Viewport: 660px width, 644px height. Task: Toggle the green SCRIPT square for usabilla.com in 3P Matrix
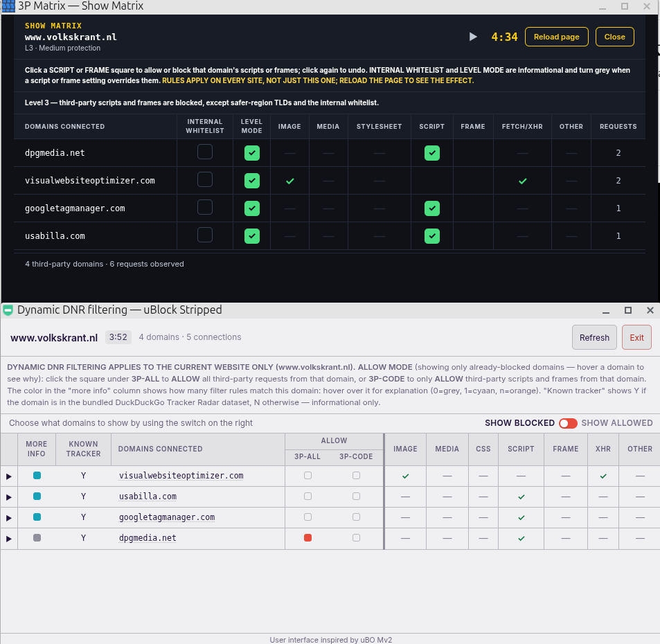click(432, 236)
